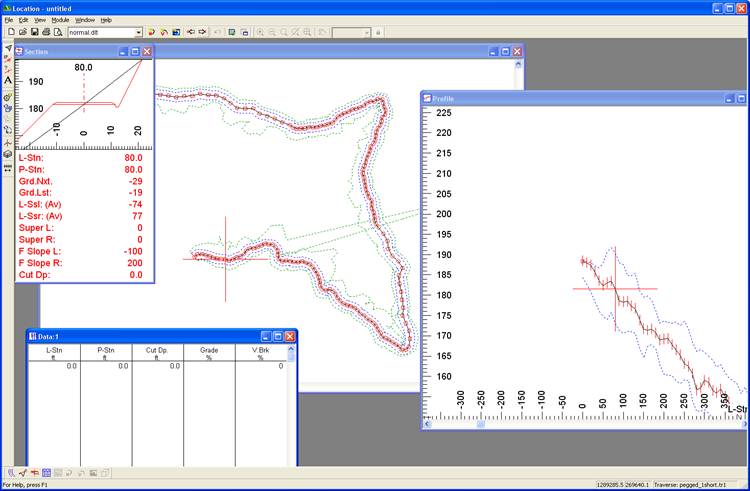Click the grayed Zoom In magnifier icon
Image resolution: width=750 pixels, height=491 pixels.
260,32
